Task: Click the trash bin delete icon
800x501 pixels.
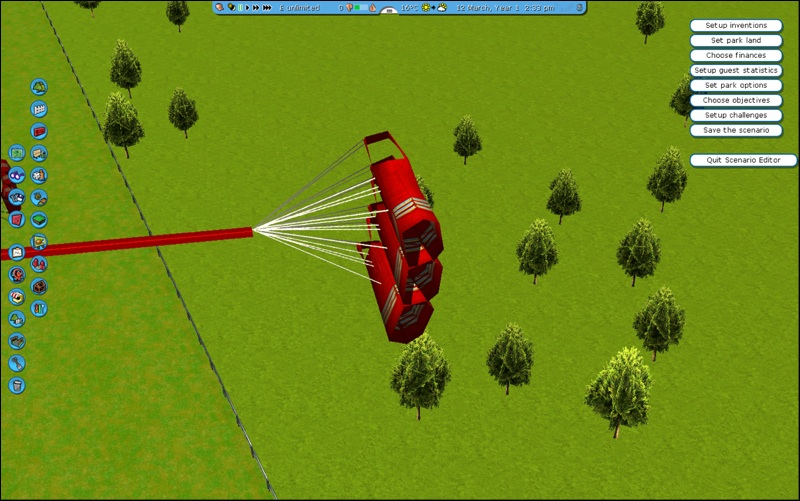Action: coord(17,385)
